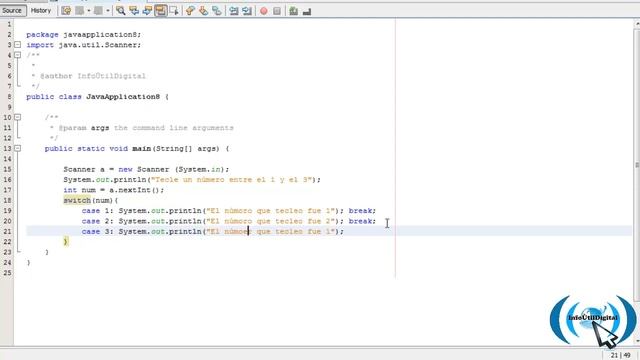This screenshot has width=640, height=360.
Task: Click on 'import java.util.Scanner;' text
Action: (84, 45)
